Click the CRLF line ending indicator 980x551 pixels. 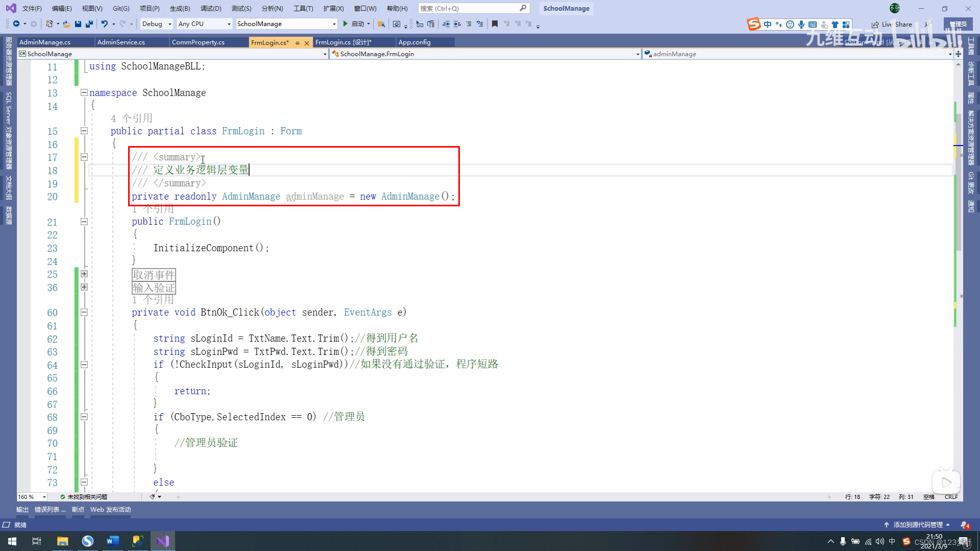point(951,497)
